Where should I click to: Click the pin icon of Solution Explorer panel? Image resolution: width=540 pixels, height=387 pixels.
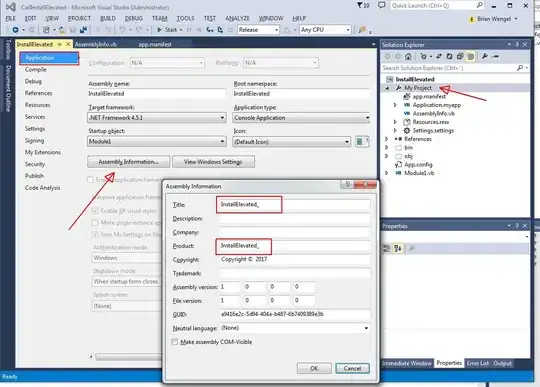[x=517, y=45]
